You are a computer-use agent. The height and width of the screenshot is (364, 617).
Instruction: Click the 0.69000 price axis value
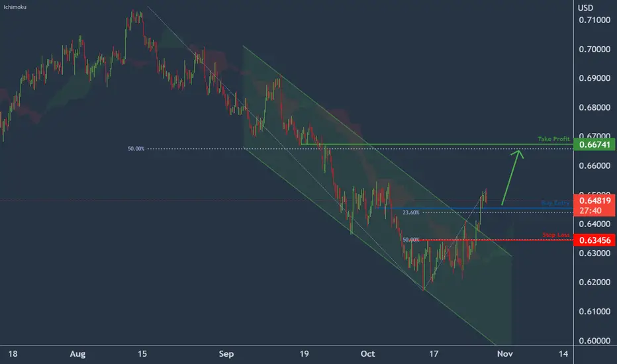[594, 78]
